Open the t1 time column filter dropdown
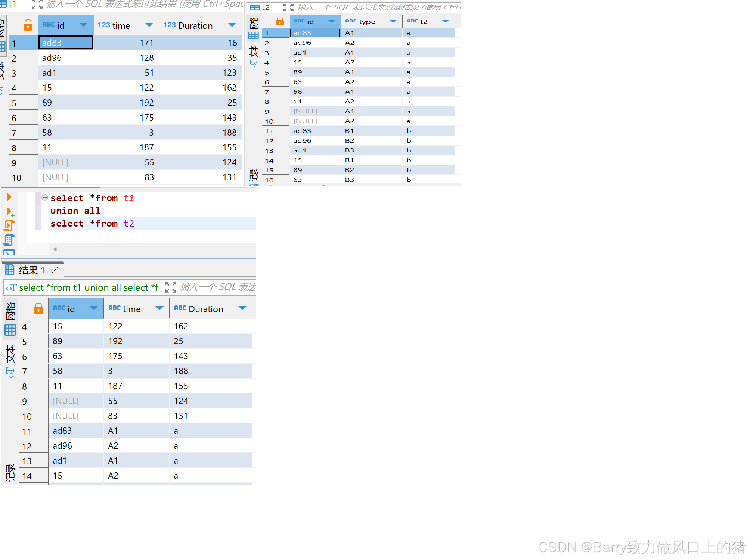The width and height of the screenshot is (747, 560). [x=149, y=25]
